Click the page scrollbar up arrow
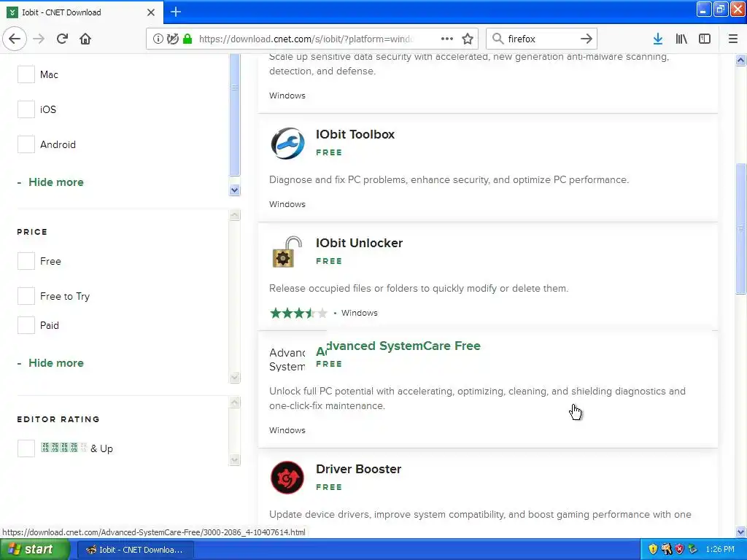The height and width of the screenshot is (560, 747). (x=741, y=60)
